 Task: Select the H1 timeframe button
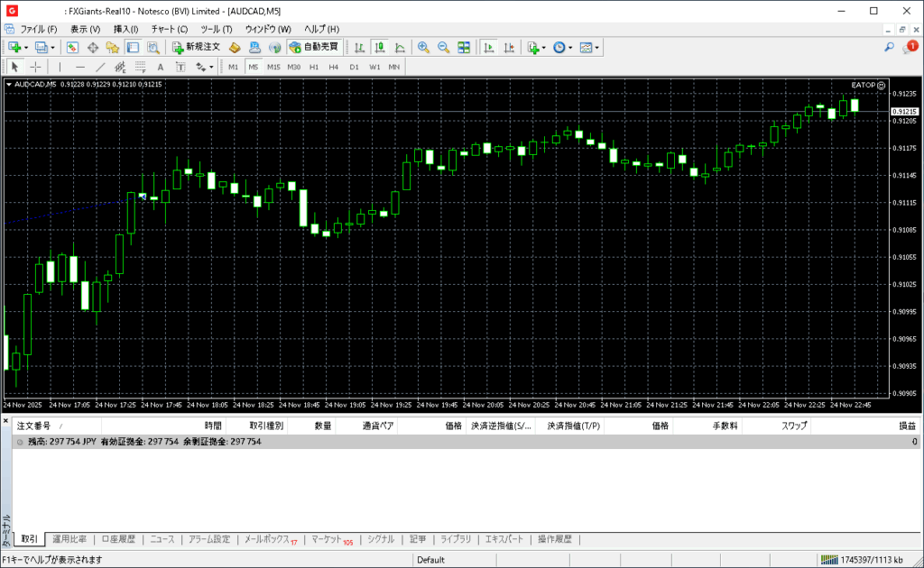(x=314, y=67)
